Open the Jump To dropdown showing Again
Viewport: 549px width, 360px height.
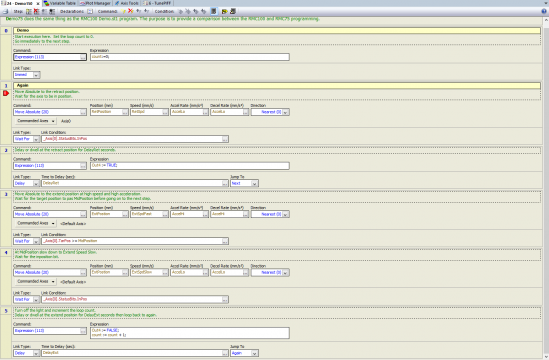click(255, 353)
